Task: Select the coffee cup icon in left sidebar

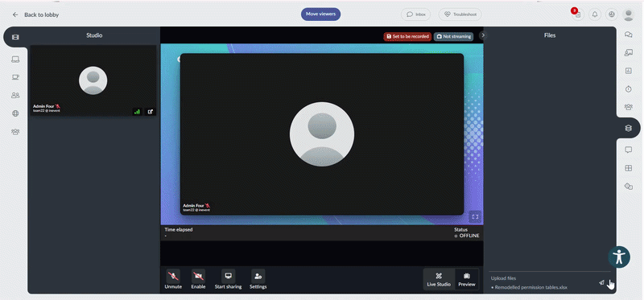Action: pyautogui.click(x=15, y=77)
